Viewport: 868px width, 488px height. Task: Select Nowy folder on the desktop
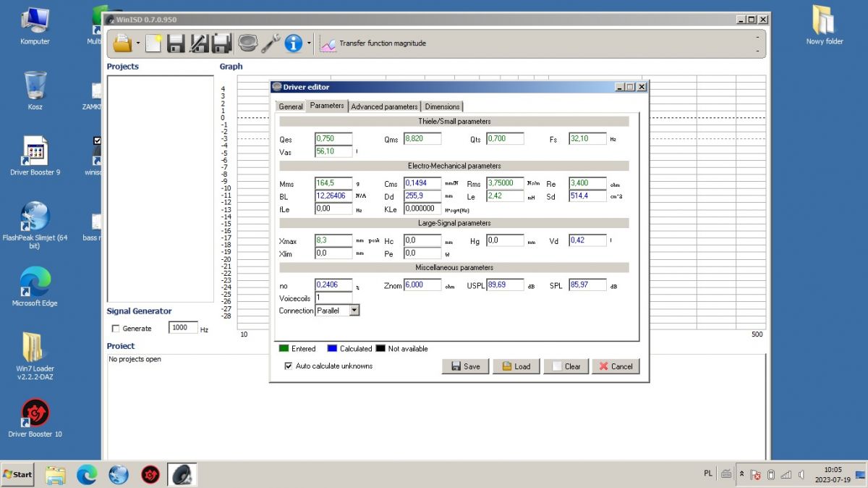[825, 25]
